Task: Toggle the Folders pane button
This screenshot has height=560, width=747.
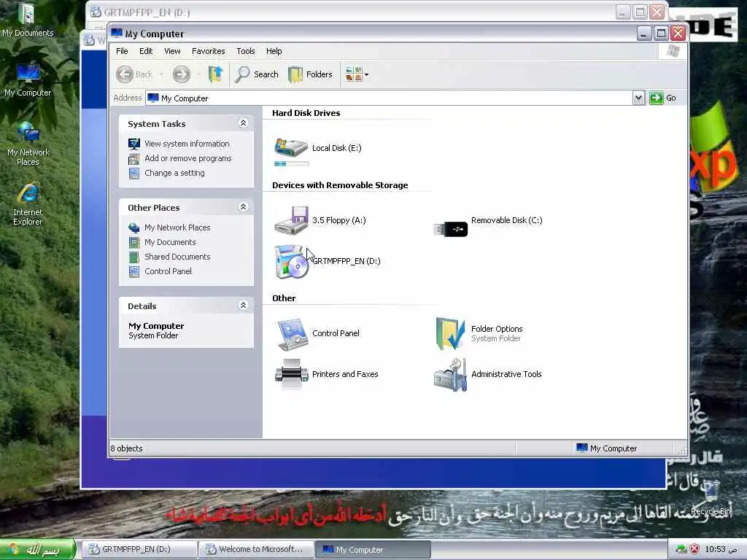Action: (x=310, y=74)
